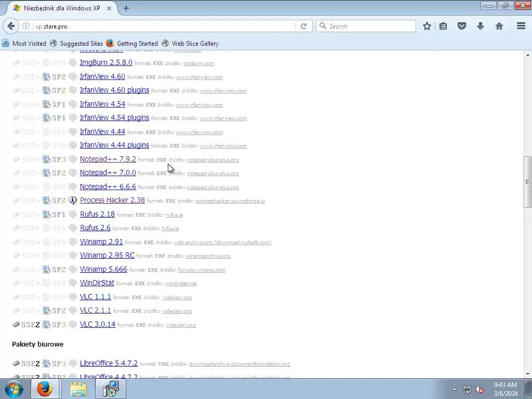Click the comment bubble icon beside Rufus 2.18
532x399 pixels.
tap(73, 215)
